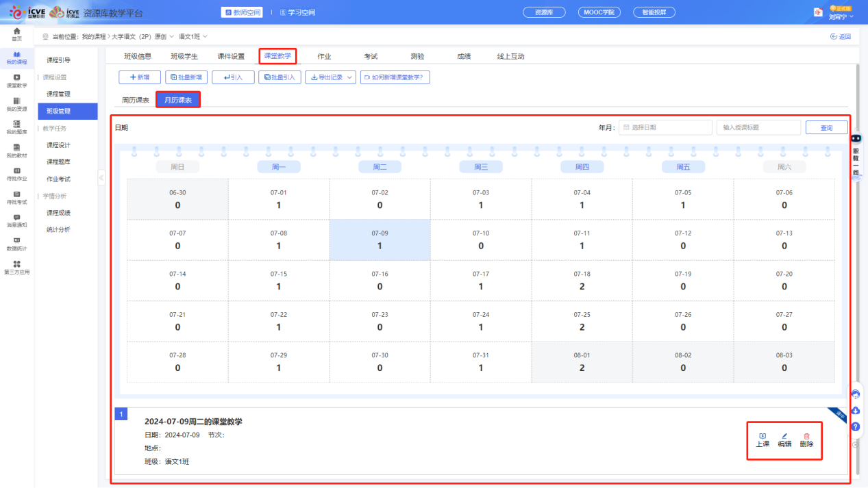Collapse the course menu with double-chevron handle
Screen dimensions: 868x488
[101, 178]
